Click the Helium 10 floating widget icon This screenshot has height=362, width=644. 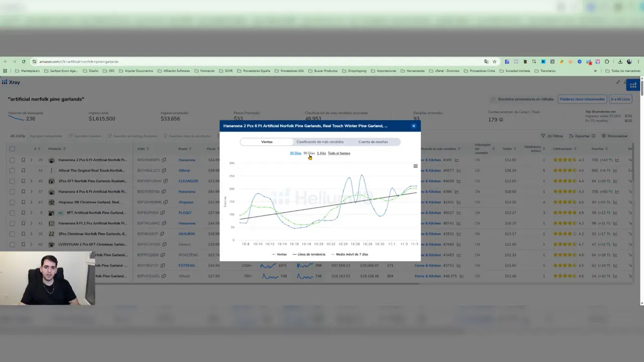(633, 85)
